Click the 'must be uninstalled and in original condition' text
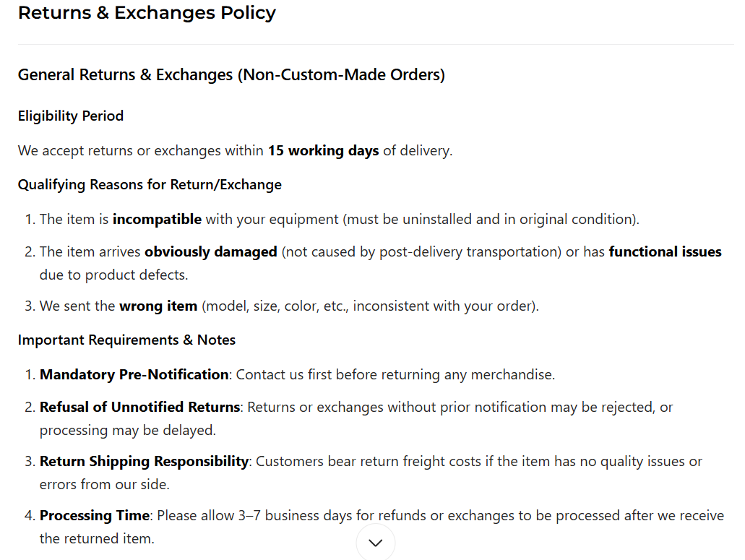This screenshot has height=560, width=745. [490, 219]
